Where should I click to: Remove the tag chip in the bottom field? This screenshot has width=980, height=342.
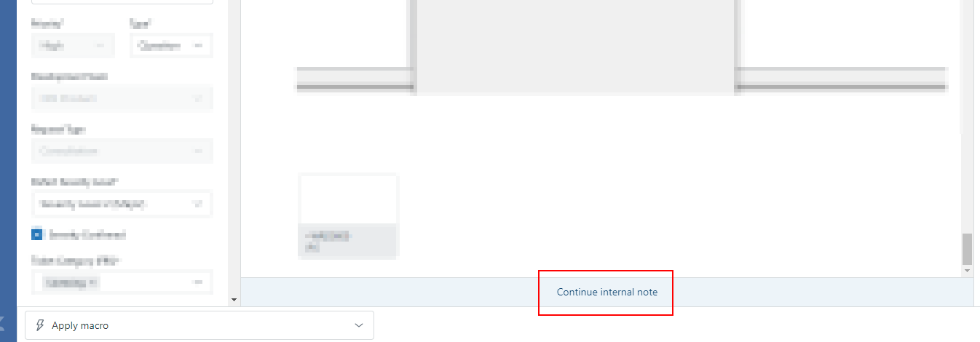coord(95,282)
